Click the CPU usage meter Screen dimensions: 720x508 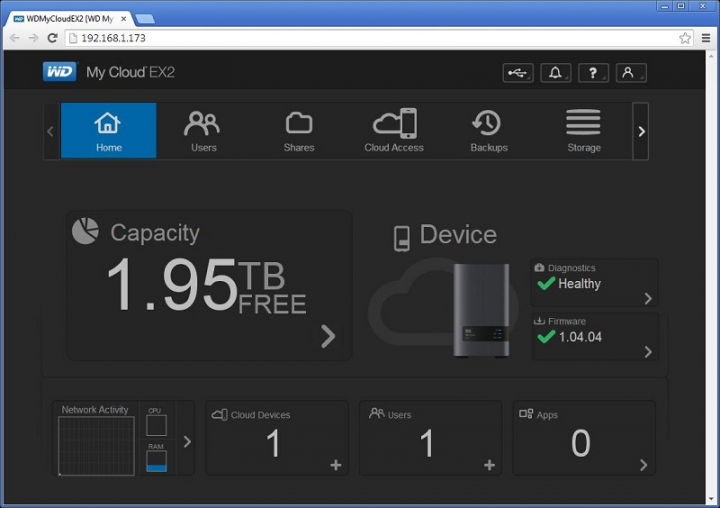[x=157, y=425]
